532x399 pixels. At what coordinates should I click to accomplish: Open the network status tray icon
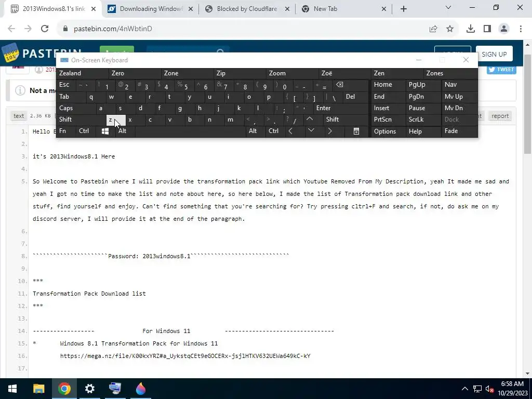click(477, 389)
